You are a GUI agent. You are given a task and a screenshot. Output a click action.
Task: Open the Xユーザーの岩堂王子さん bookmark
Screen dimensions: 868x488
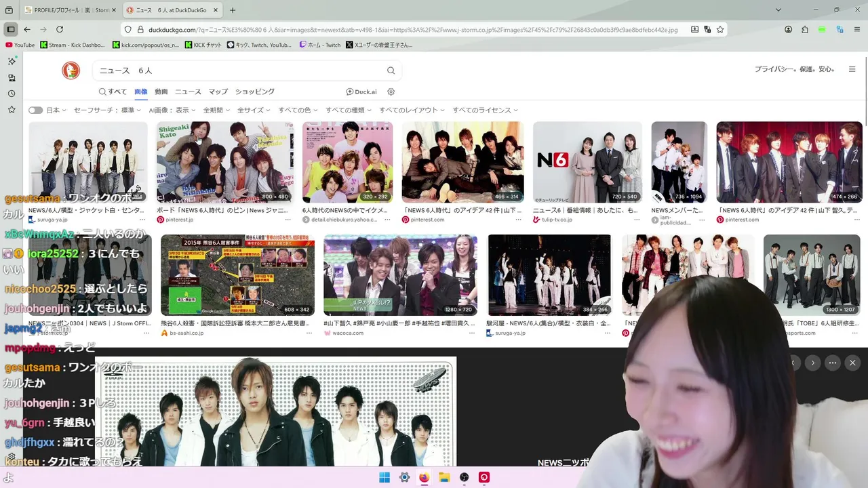[x=379, y=45]
